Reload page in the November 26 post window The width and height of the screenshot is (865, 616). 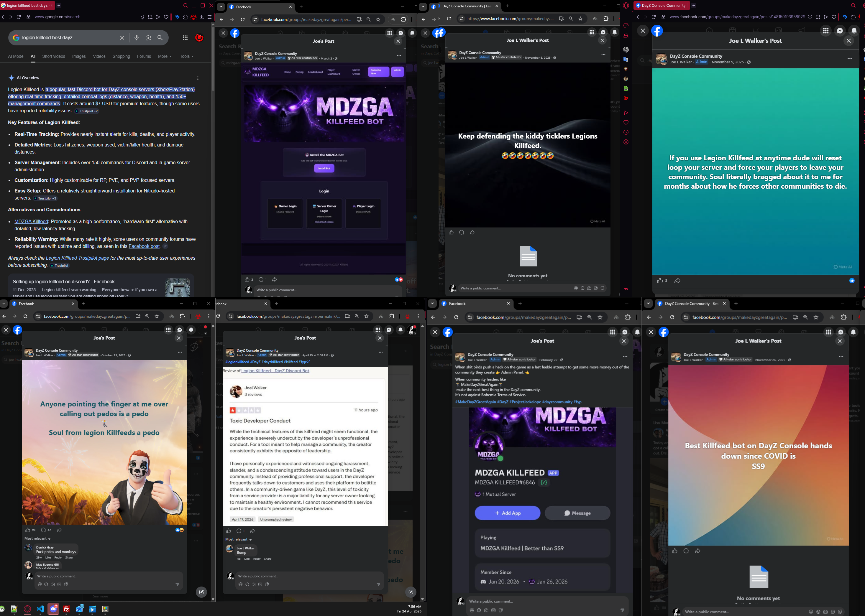(672, 317)
